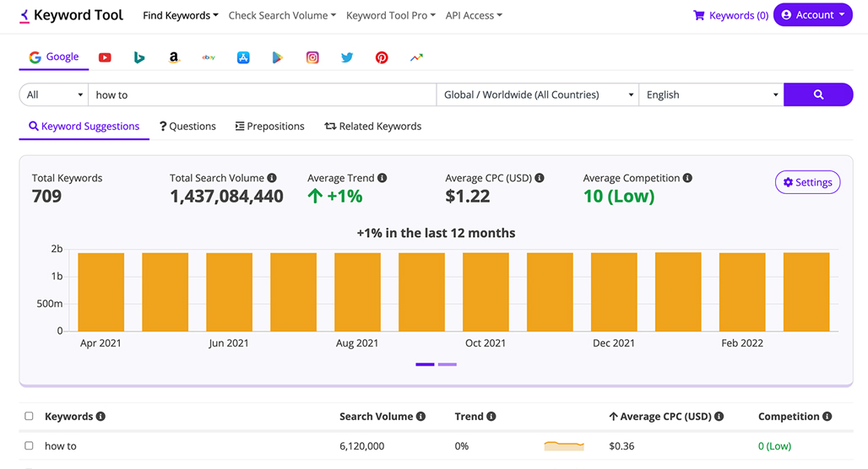This screenshot has height=469, width=868.
Task: Open the Account dropdown
Action: 812,15
